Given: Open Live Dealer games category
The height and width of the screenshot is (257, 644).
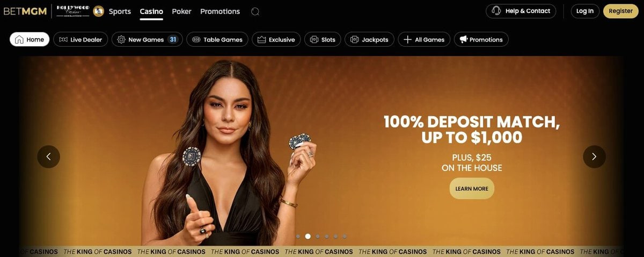Looking at the screenshot, I should coord(81,39).
